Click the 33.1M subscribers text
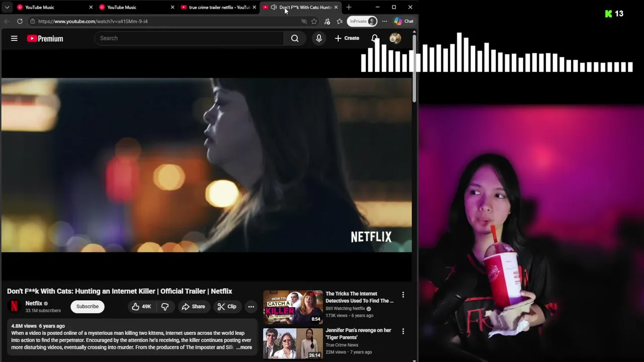644x362 pixels. click(43, 311)
